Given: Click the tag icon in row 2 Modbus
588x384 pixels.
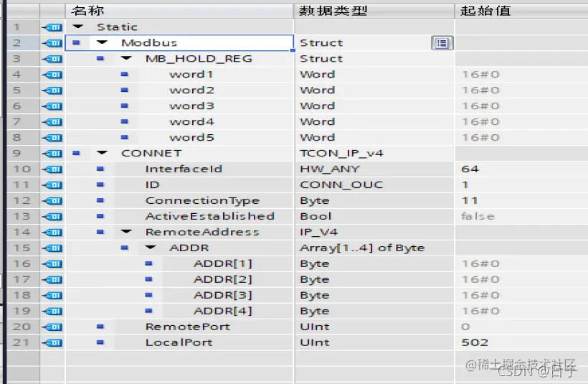Looking at the screenshot, I should pos(52,43).
